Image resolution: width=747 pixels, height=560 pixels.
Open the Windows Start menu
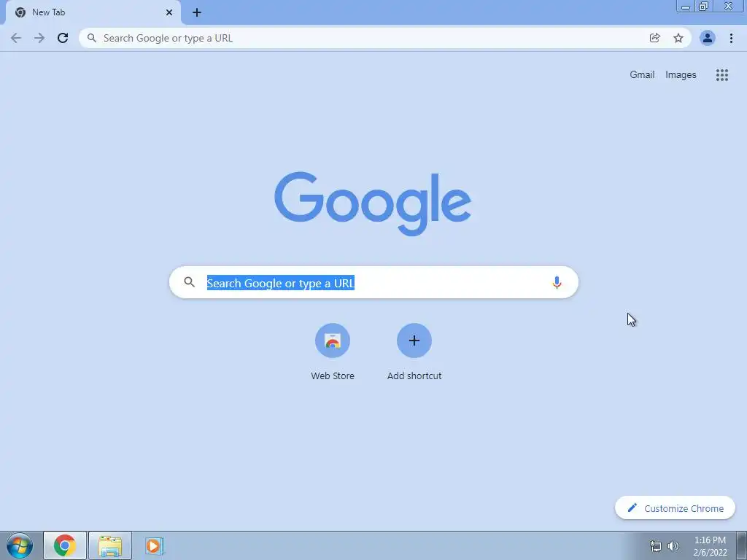[x=20, y=545]
